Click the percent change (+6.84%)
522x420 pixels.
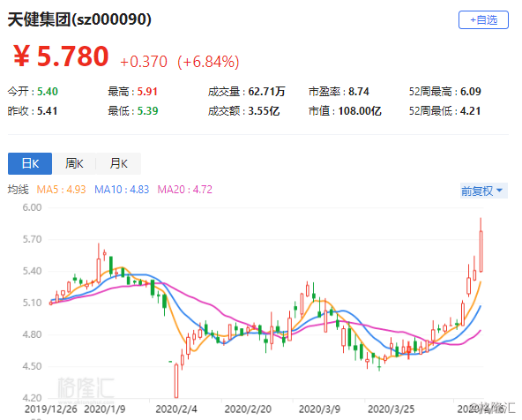click(x=208, y=62)
